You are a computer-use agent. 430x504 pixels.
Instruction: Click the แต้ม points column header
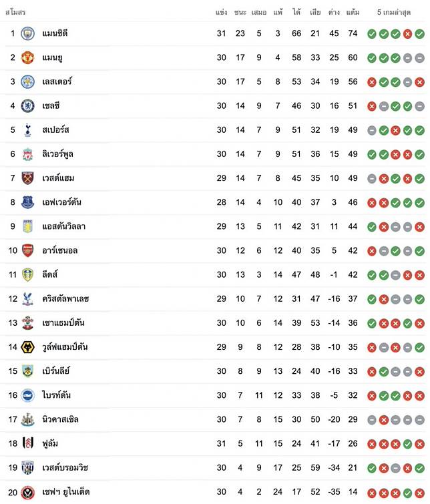coord(353,12)
